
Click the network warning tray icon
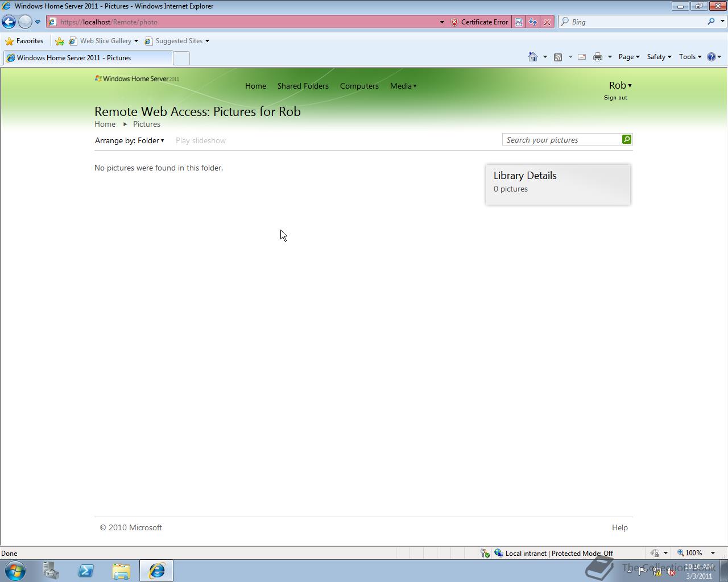657,572
